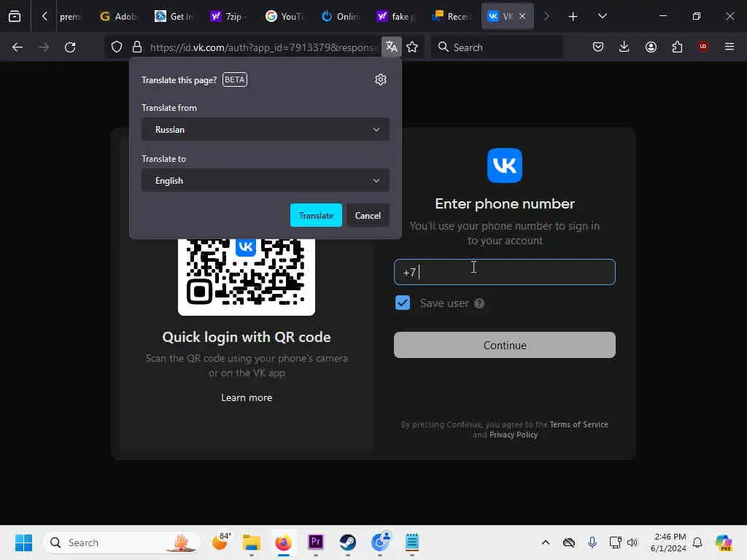The height and width of the screenshot is (560, 747).
Task: Click the taskbar Search box
Action: 122,542
